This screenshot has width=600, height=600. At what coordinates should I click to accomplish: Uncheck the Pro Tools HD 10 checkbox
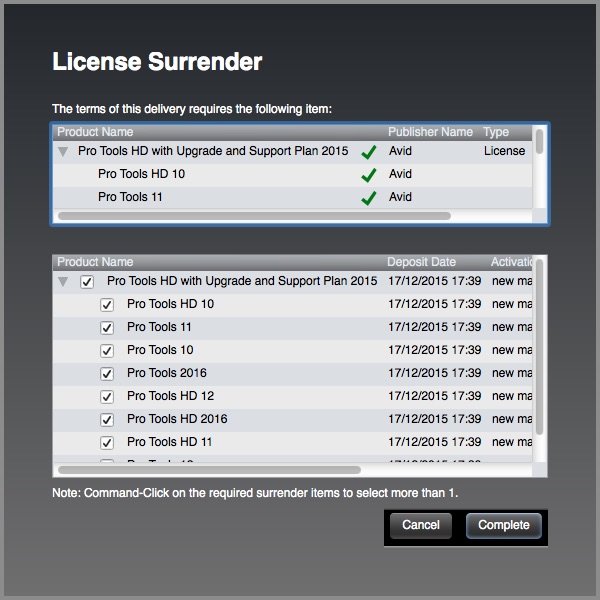click(107, 305)
